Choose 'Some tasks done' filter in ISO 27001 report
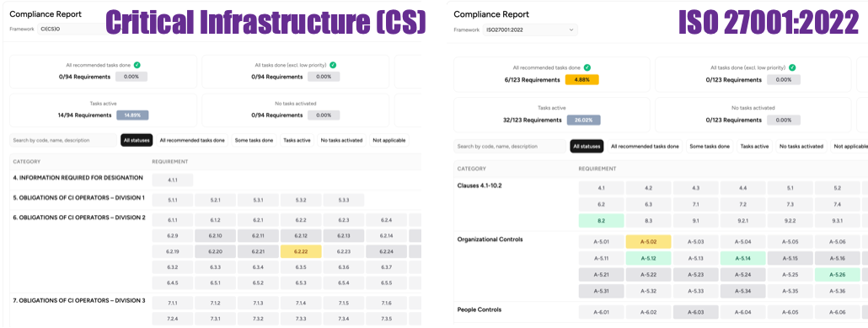 click(709, 146)
